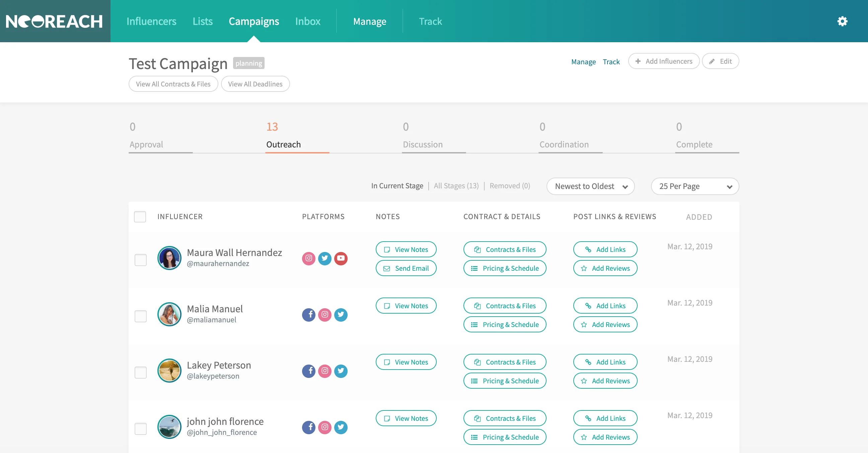Go to Inbox in the top navigation
This screenshot has width=868, height=453.
307,21
